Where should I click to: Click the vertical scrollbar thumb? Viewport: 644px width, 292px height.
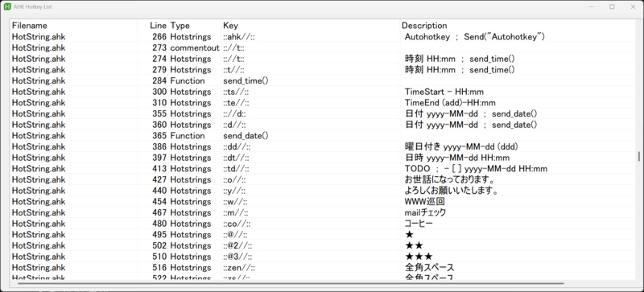click(638, 156)
